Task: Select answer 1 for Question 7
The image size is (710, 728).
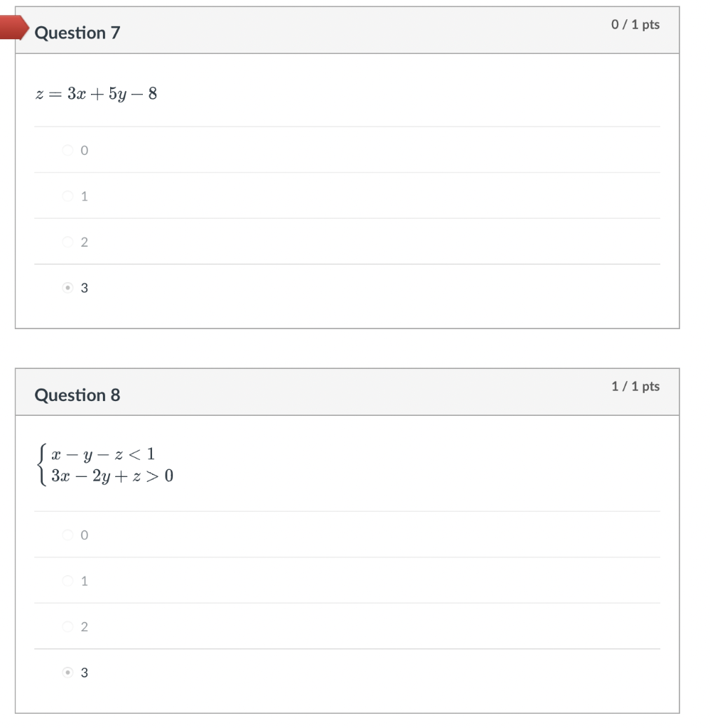Action: [68, 196]
